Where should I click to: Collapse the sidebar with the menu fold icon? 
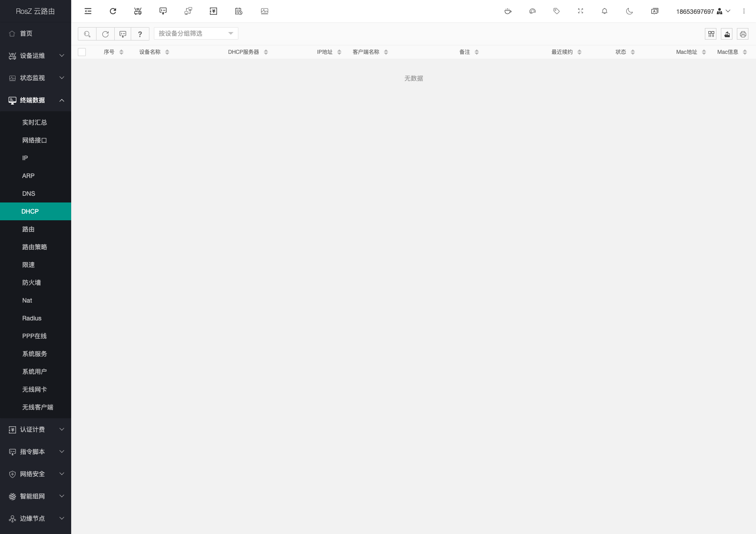click(88, 11)
